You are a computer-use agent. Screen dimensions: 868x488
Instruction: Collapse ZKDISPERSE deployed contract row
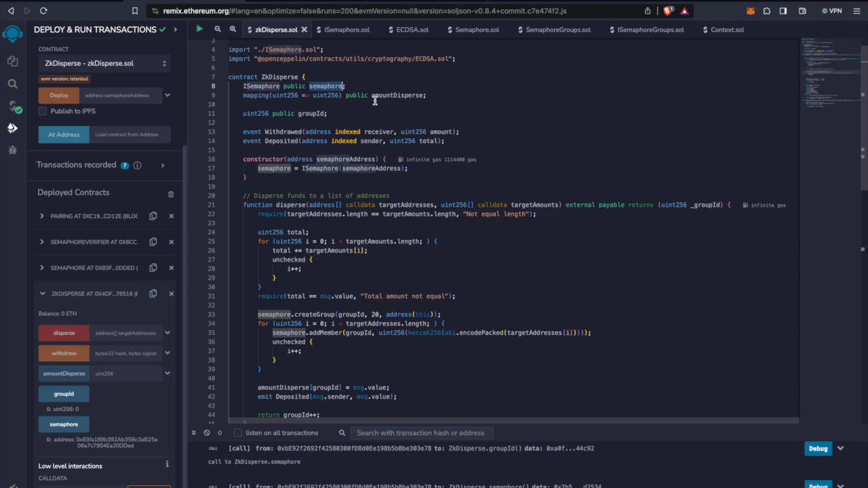click(x=42, y=293)
